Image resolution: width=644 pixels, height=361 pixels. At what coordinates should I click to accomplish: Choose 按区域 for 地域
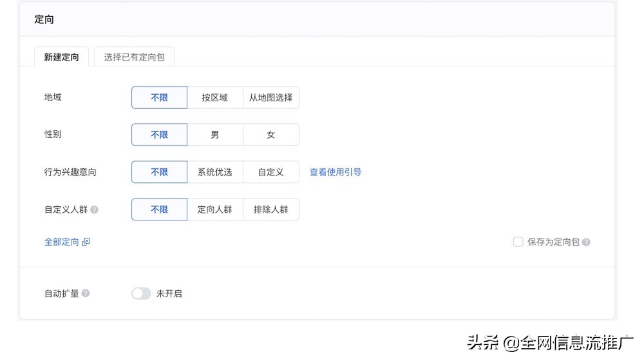click(x=215, y=97)
